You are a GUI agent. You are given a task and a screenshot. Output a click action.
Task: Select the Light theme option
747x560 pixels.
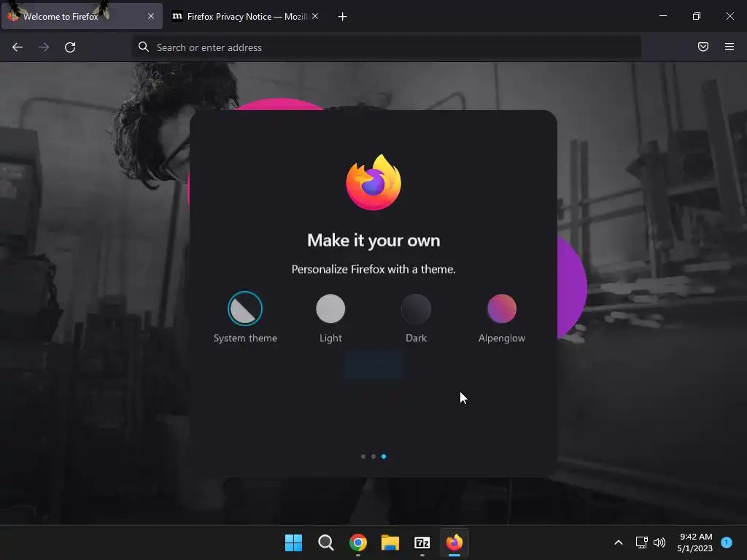click(330, 317)
